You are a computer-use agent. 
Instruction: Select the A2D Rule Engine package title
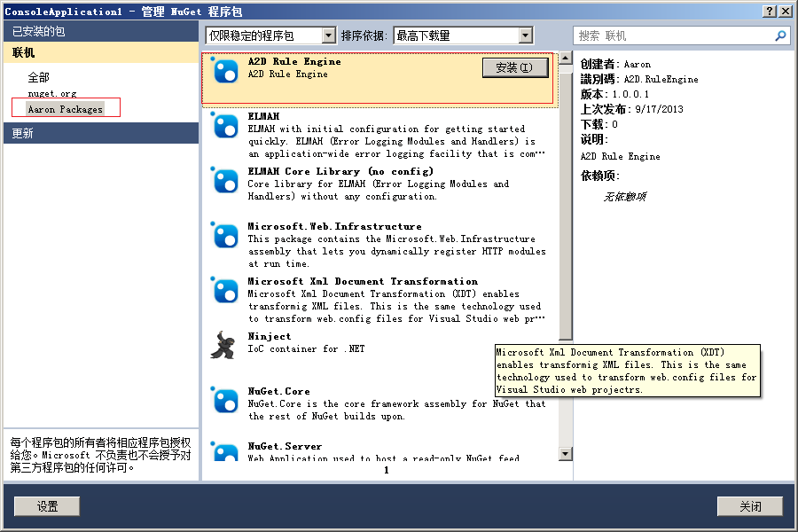click(x=294, y=61)
